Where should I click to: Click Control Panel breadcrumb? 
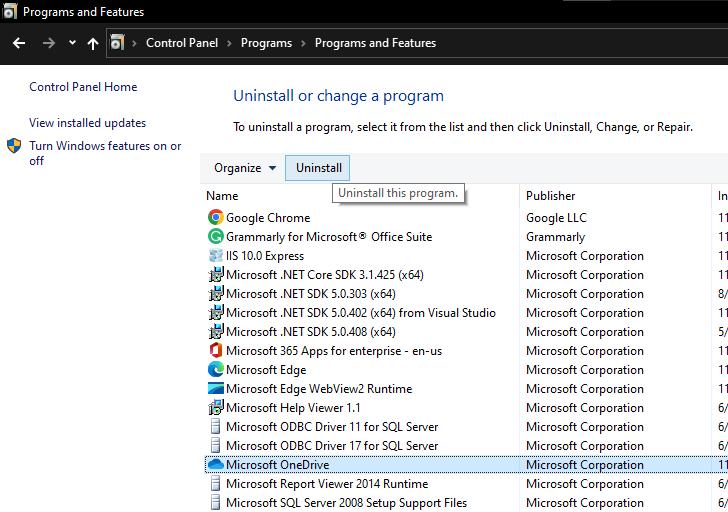point(182,43)
